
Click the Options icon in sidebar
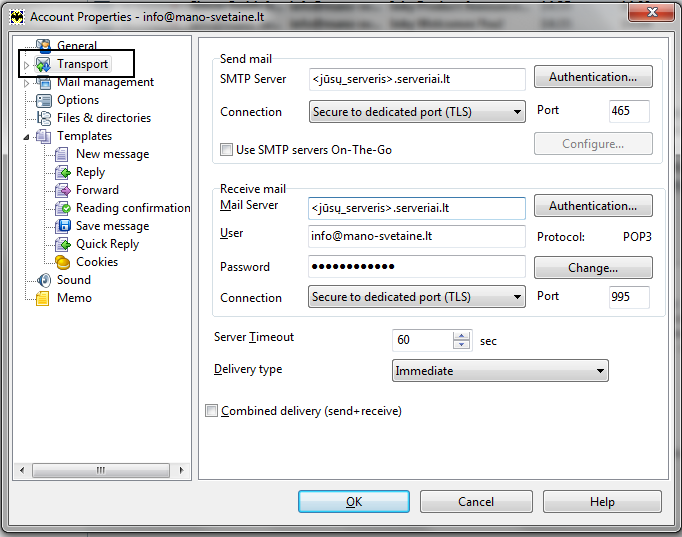(x=43, y=100)
